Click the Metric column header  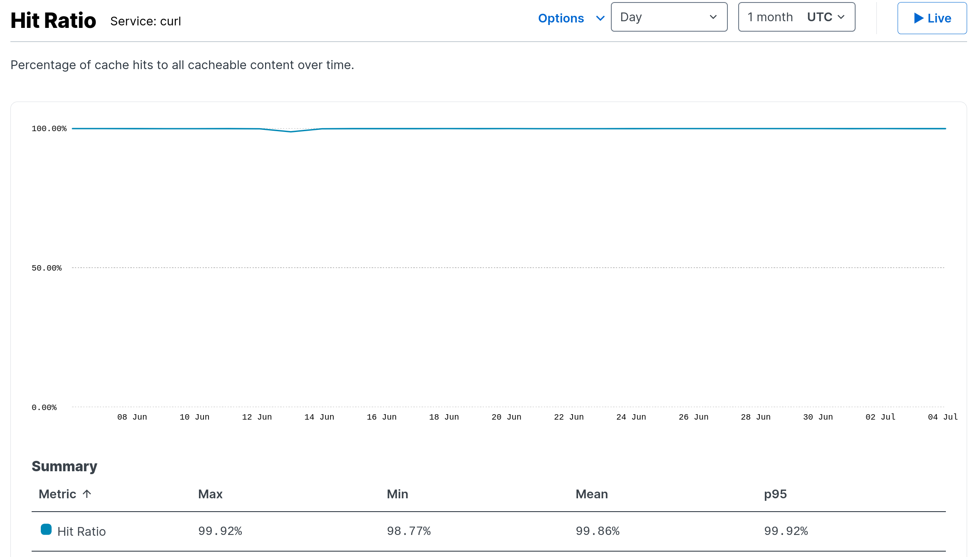tap(57, 494)
